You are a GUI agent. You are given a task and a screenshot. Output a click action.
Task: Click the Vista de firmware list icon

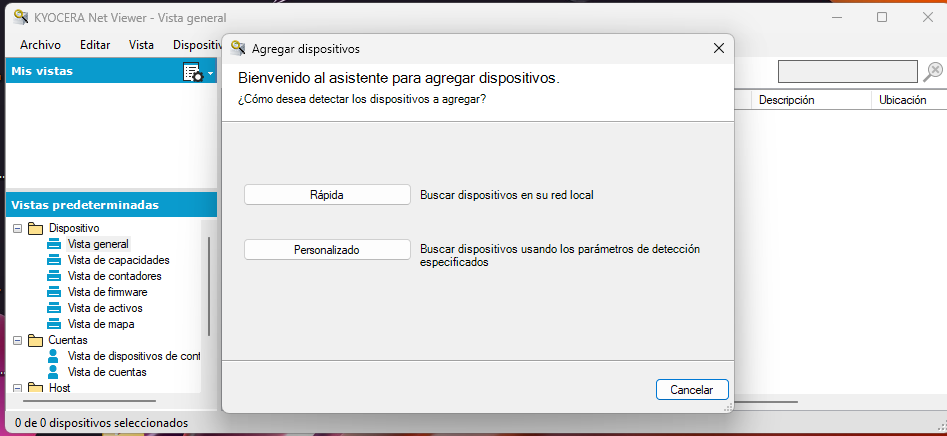pos(54,292)
